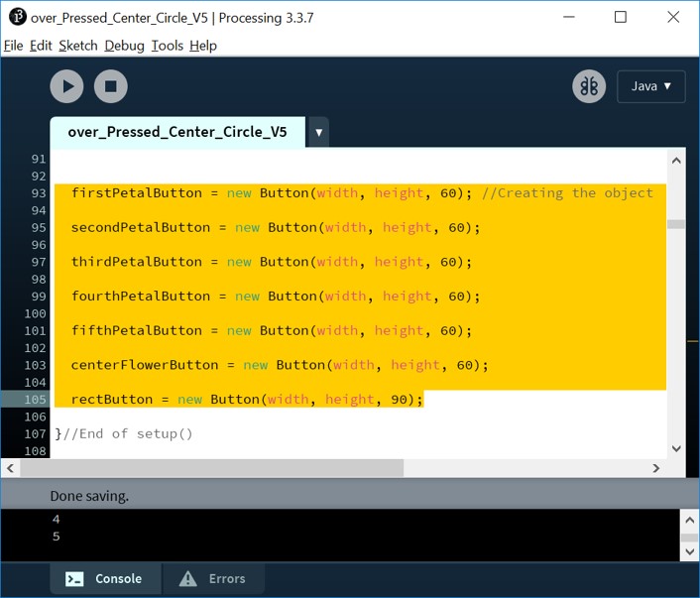This screenshot has height=598, width=700.
Task: Click the console output line '4'
Action: (56, 519)
